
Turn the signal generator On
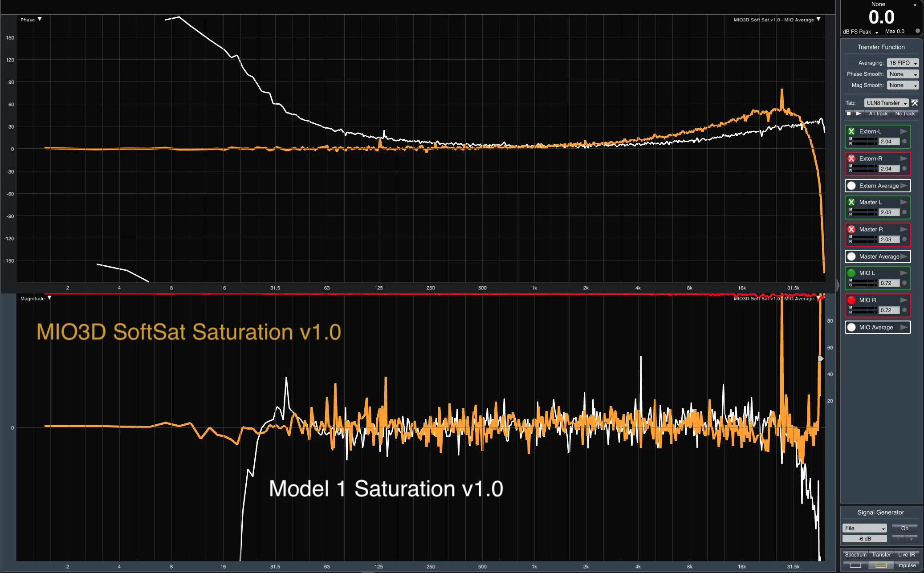pyautogui.click(x=904, y=528)
